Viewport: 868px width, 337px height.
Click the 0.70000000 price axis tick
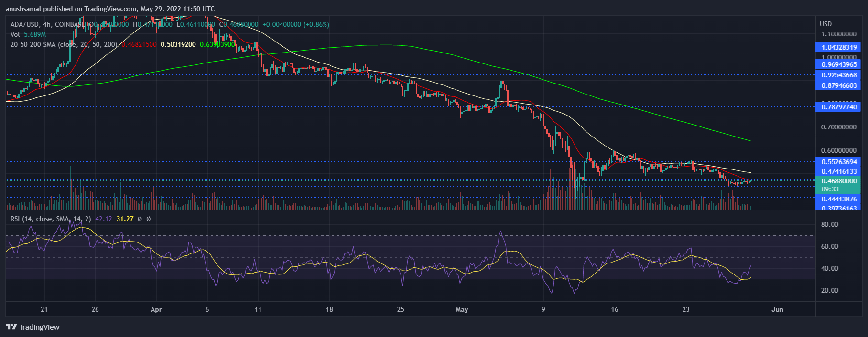pyautogui.click(x=839, y=127)
